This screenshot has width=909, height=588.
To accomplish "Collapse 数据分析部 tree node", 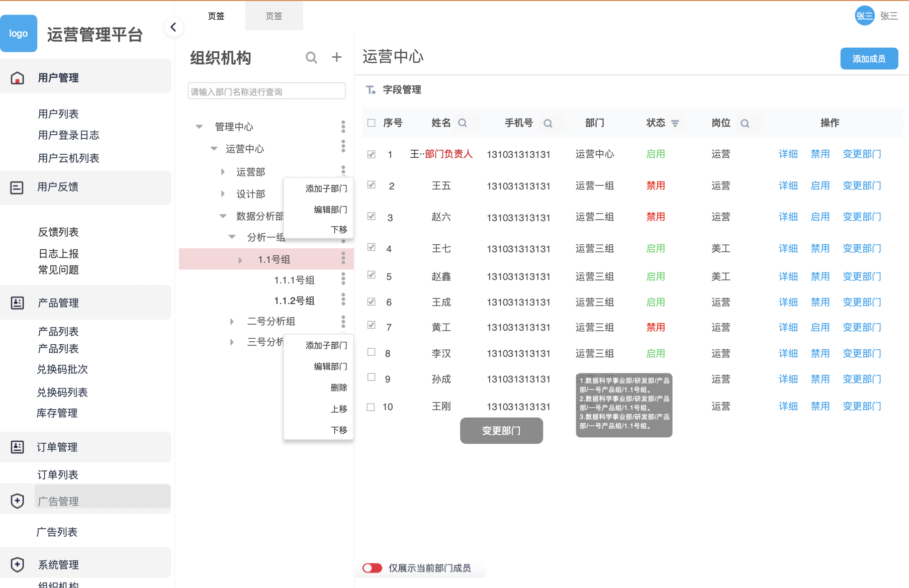I will pyautogui.click(x=223, y=216).
